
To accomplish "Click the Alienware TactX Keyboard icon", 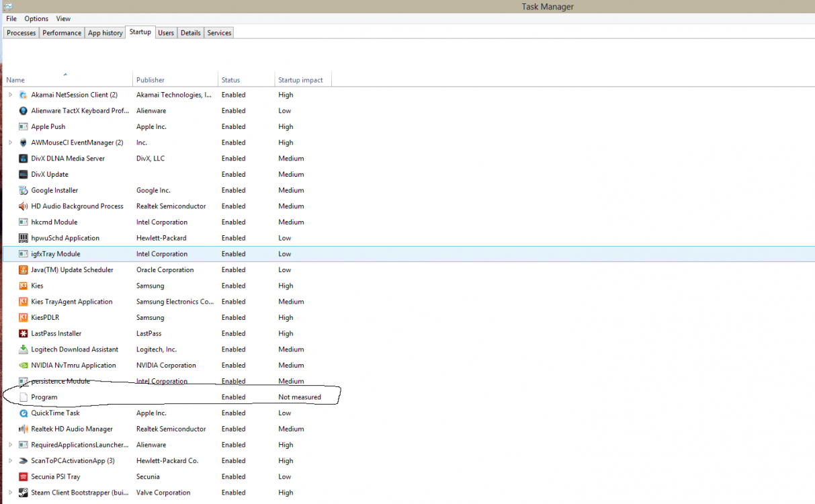I will click(x=24, y=111).
